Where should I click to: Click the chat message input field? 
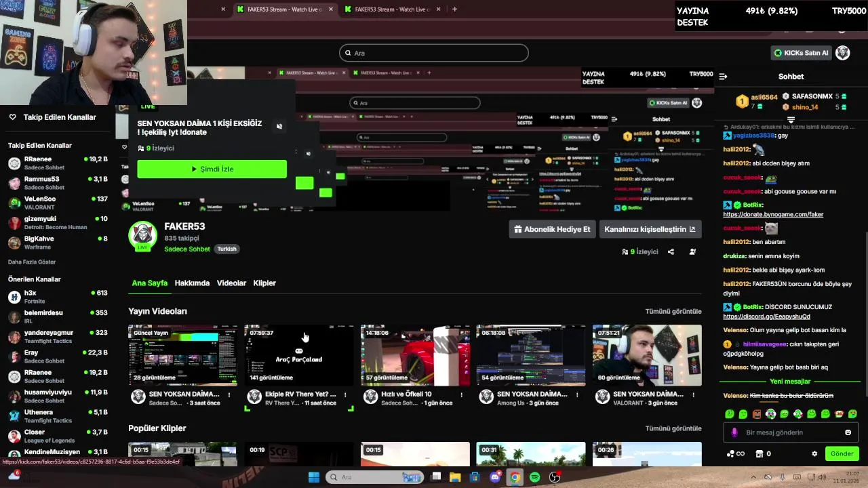(791, 432)
